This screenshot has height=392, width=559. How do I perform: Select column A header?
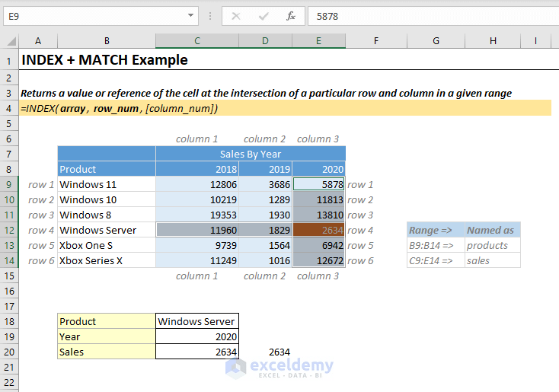(x=38, y=41)
